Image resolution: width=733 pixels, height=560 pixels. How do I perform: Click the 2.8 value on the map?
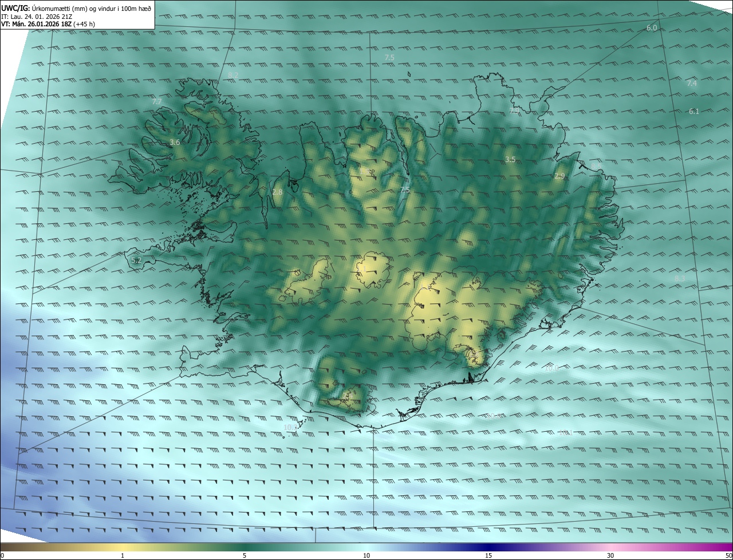coord(277,192)
